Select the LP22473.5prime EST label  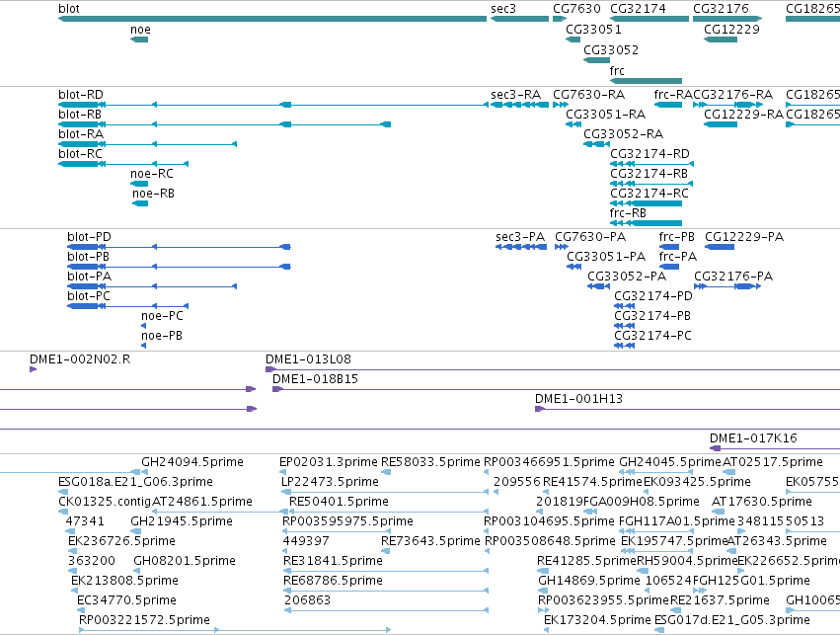tap(330, 482)
